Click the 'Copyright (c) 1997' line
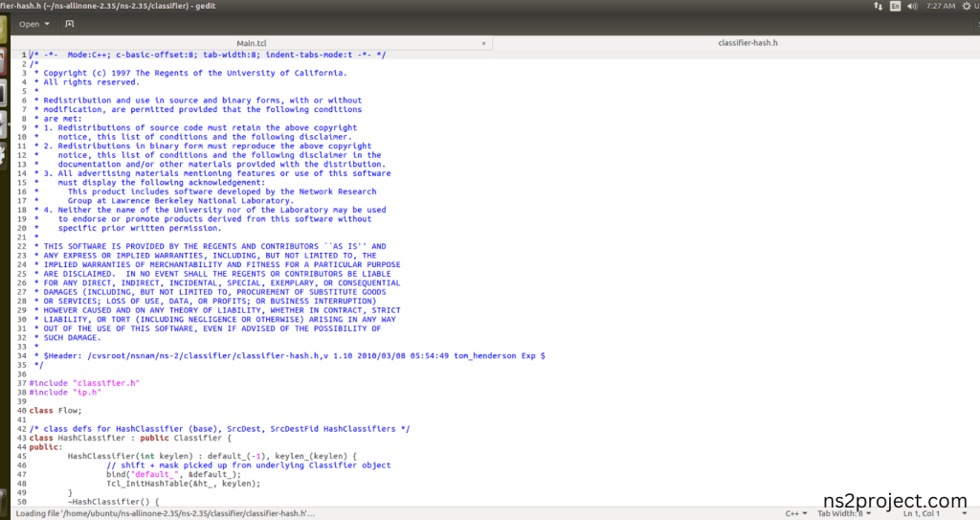 point(190,73)
